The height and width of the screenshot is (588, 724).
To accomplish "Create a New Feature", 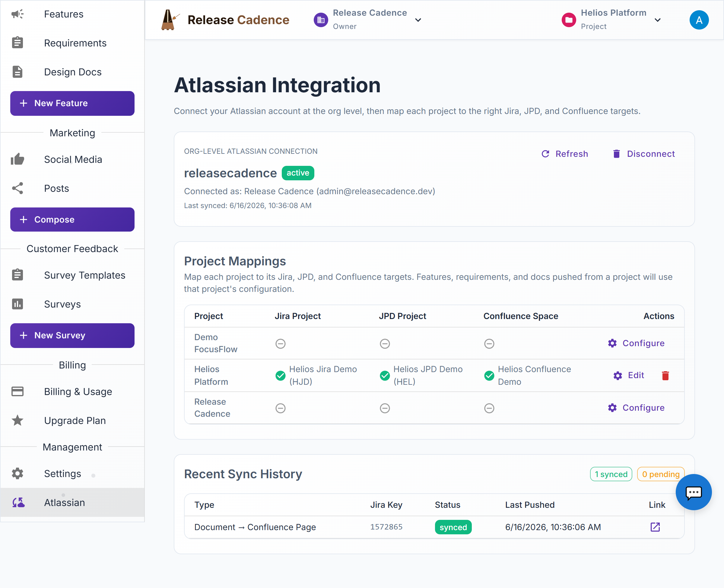I will point(72,103).
